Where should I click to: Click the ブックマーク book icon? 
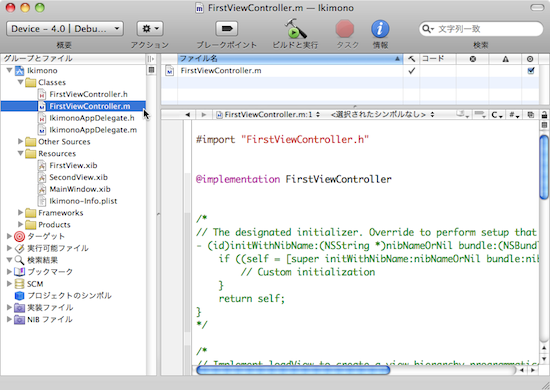click(x=20, y=272)
